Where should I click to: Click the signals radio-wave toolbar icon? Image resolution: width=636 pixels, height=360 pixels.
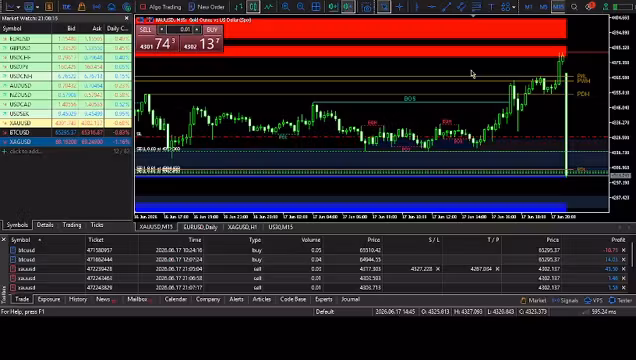tap(97, 7)
